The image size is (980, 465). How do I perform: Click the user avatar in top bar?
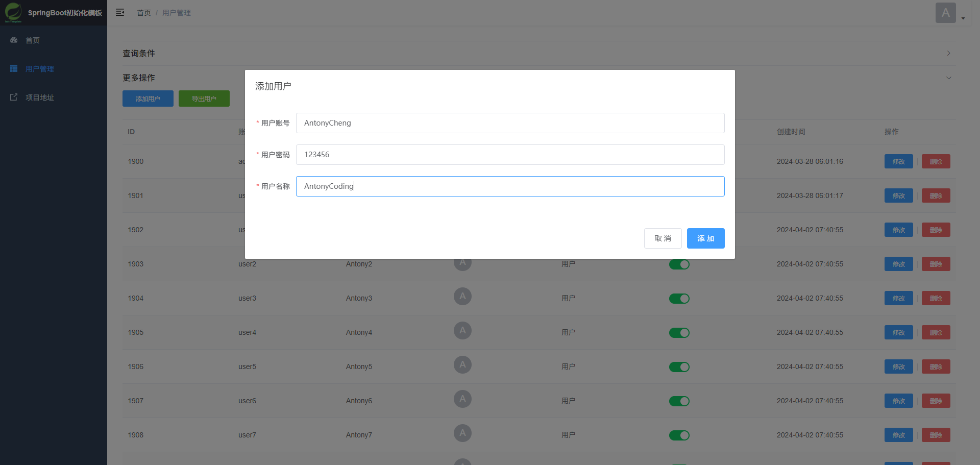pos(945,13)
